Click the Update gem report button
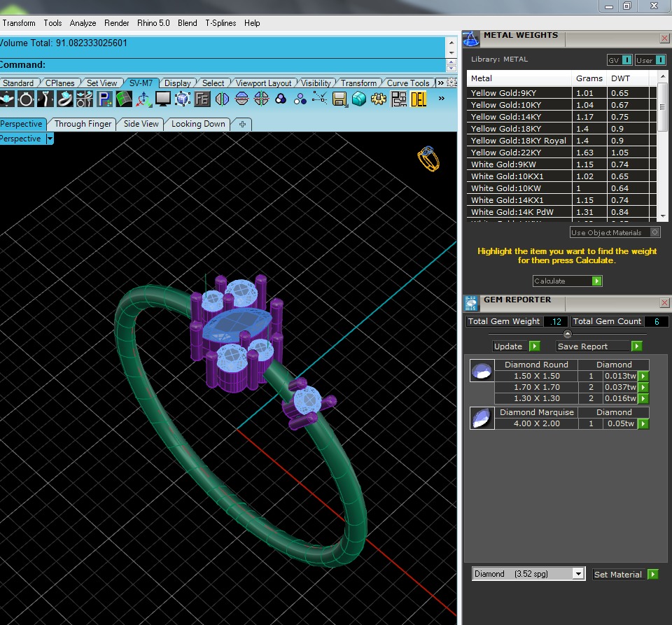The width and height of the screenshot is (672, 625). (516, 346)
